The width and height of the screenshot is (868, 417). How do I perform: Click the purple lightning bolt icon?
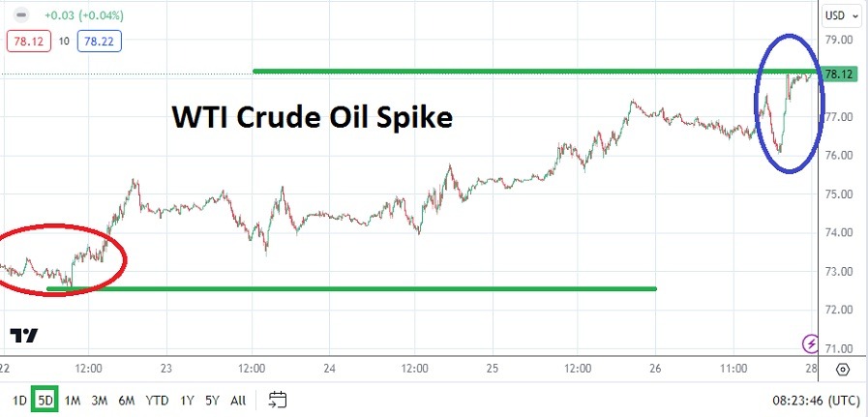[x=810, y=343]
